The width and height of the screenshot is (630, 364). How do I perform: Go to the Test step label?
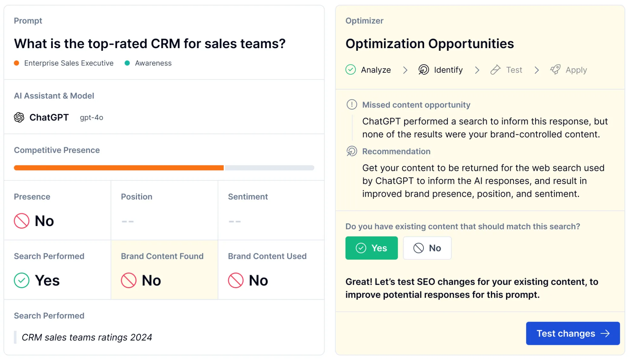tap(514, 70)
